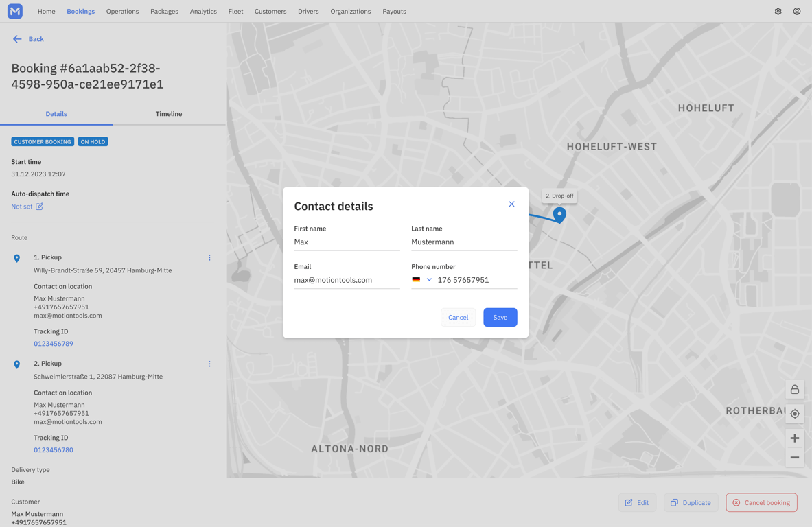The image size is (812, 527).
Task: Open Payouts in navigation
Action: click(394, 12)
